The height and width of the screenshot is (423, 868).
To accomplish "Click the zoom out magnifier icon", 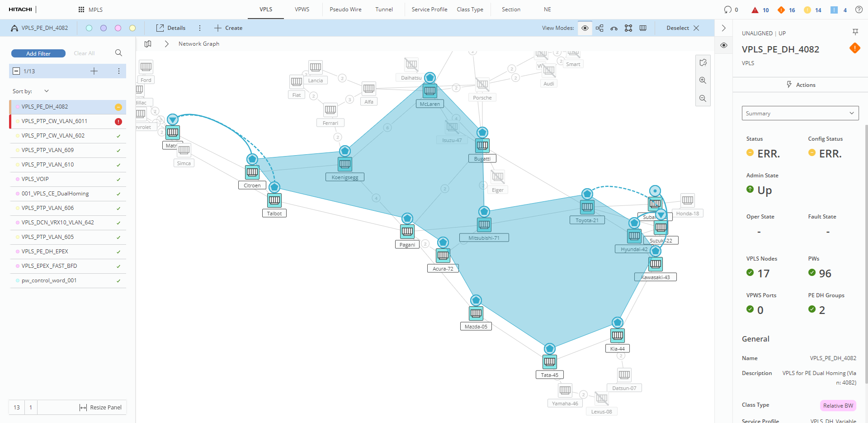I will point(703,98).
